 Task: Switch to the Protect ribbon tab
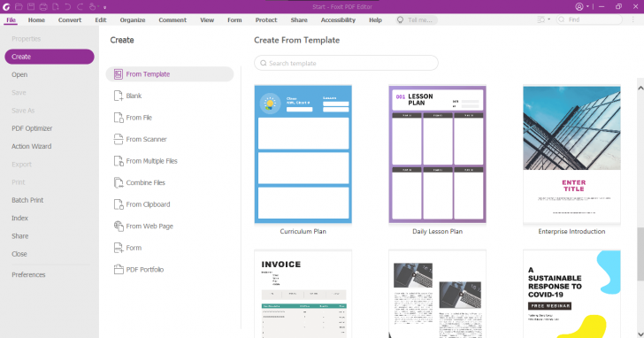click(x=266, y=19)
